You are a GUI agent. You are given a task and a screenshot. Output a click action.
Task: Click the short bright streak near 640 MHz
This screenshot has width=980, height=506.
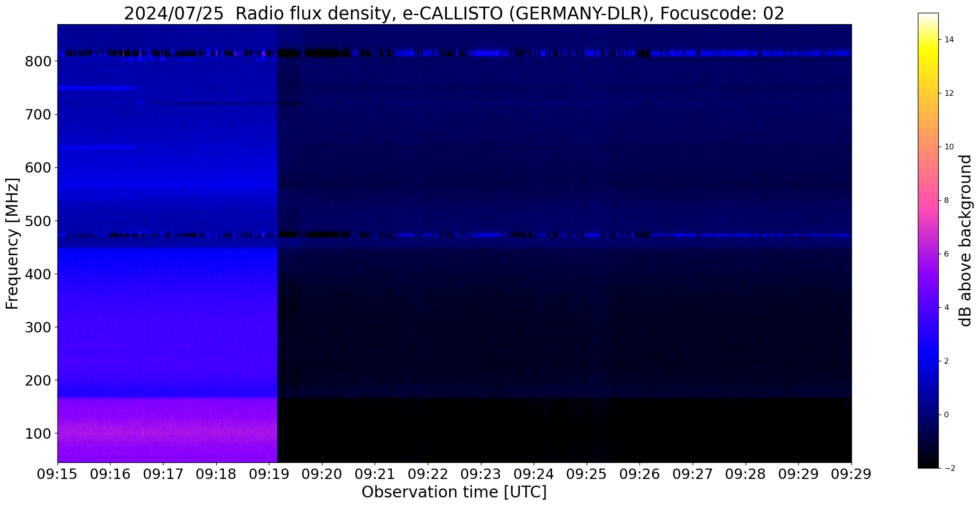(97, 147)
